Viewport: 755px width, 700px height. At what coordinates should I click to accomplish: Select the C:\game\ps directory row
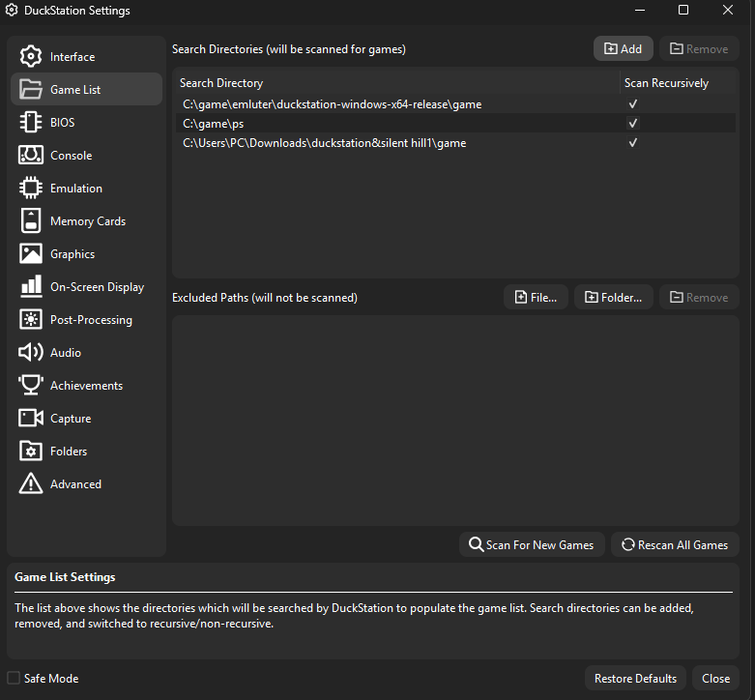click(455, 123)
